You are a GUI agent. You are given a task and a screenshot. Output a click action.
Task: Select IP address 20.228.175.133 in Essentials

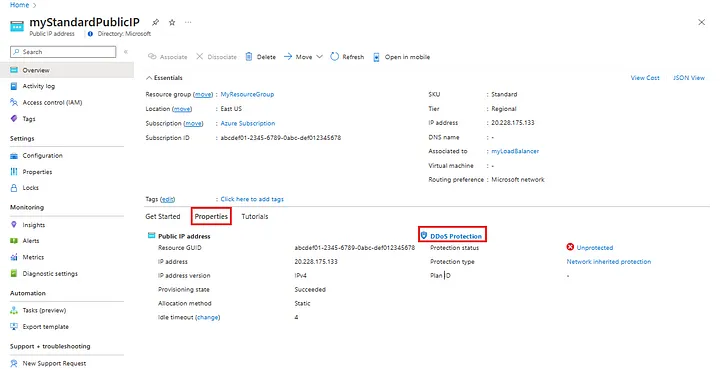click(513, 123)
